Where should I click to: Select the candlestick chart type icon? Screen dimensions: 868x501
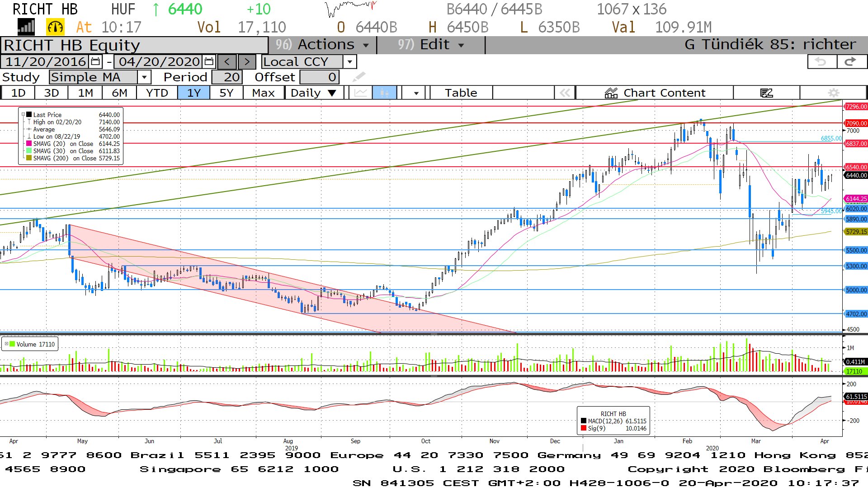pos(384,93)
